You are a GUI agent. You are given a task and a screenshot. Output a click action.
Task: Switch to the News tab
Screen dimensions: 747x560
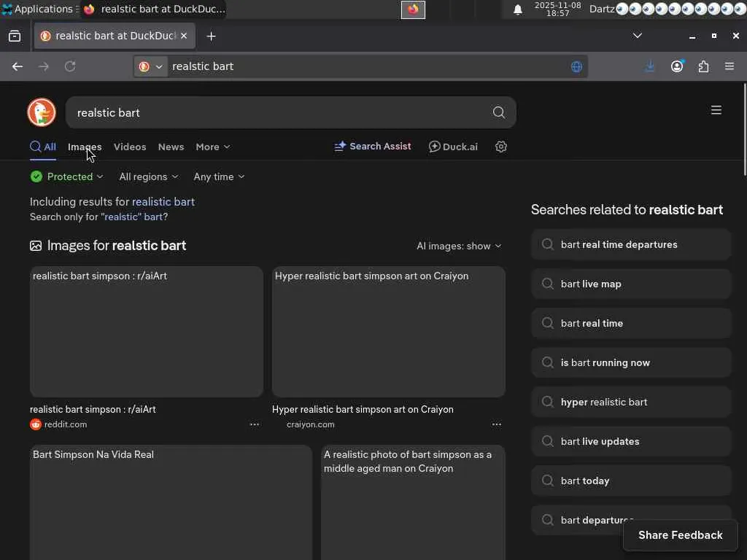pyautogui.click(x=171, y=147)
